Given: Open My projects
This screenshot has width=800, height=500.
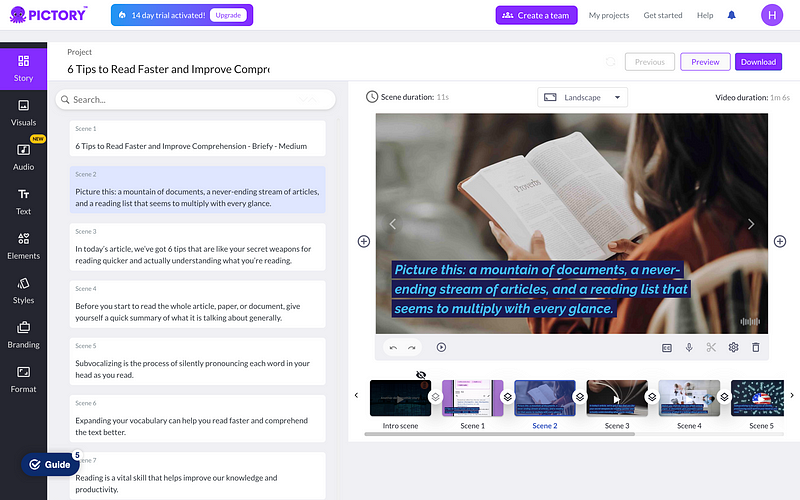Looking at the screenshot, I should click(609, 15).
